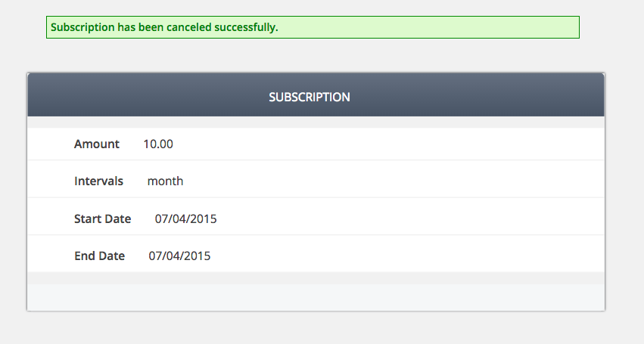Click the blank right side of Amount row
The width and height of the screenshot is (644, 344).
tap(454, 144)
